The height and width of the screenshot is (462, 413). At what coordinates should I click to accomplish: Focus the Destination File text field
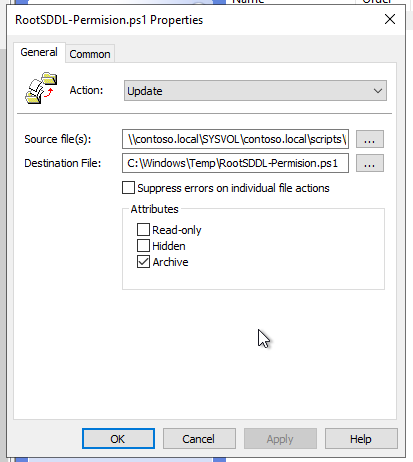point(235,163)
